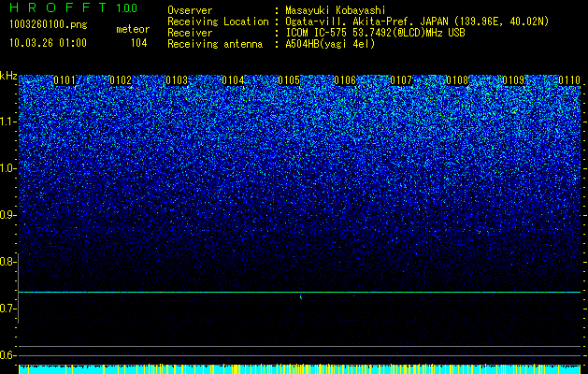
Task: Click the cyan carrier line in spectrogram
Action: click(x=299, y=292)
